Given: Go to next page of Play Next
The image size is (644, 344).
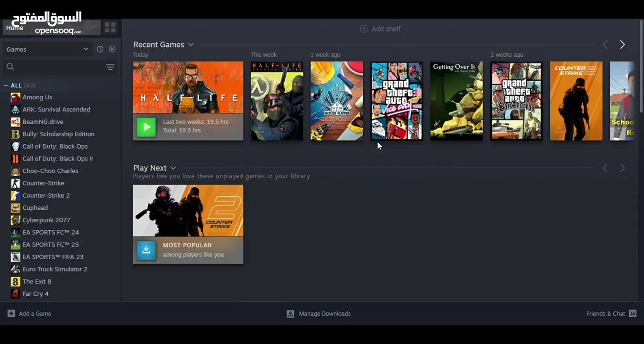Looking at the screenshot, I should point(622,168).
